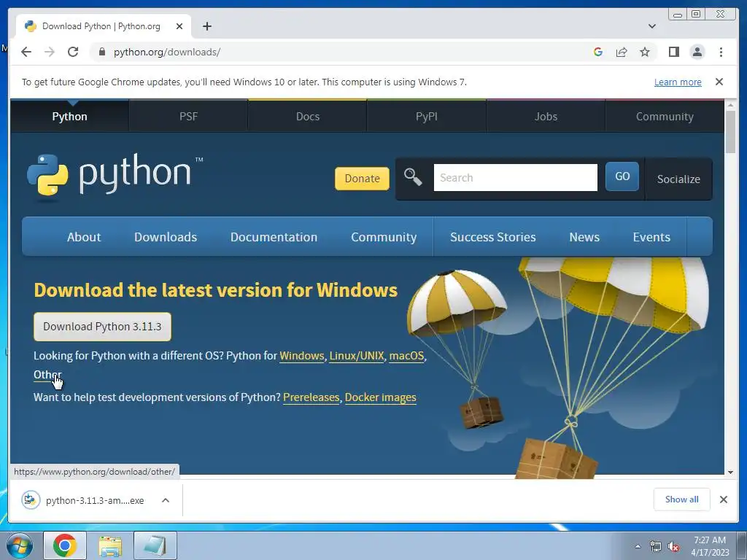Viewport: 747px width, 560px height.
Task: Click the notepad-style taskbar icon
Action: pos(155,545)
